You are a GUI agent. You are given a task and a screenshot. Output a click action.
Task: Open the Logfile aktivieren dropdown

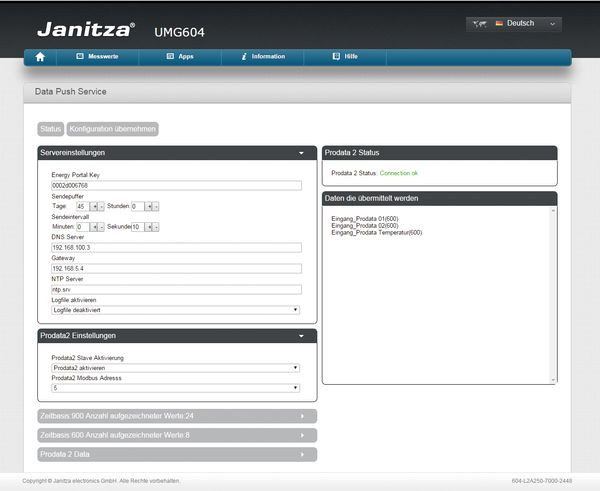(176, 310)
